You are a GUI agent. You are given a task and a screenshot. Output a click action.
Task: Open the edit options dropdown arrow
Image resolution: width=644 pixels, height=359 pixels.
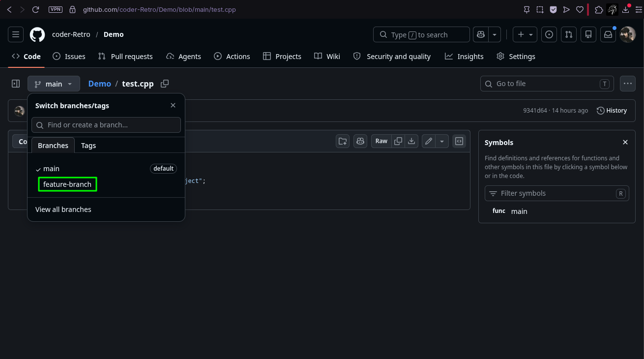coord(442,141)
